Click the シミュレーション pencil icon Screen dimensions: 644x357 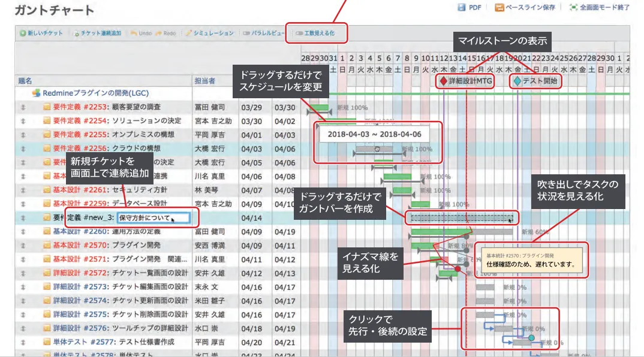188,33
